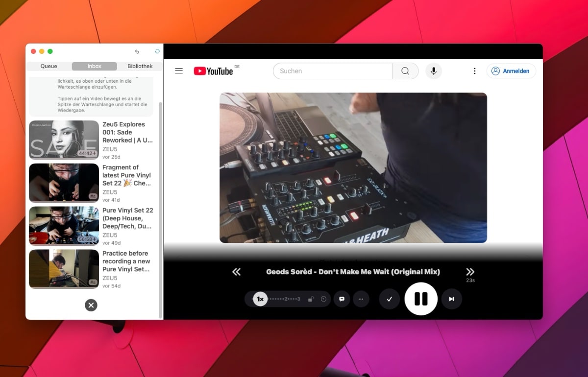
Task: Pause the playing video
Action: pyautogui.click(x=421, y=299)
